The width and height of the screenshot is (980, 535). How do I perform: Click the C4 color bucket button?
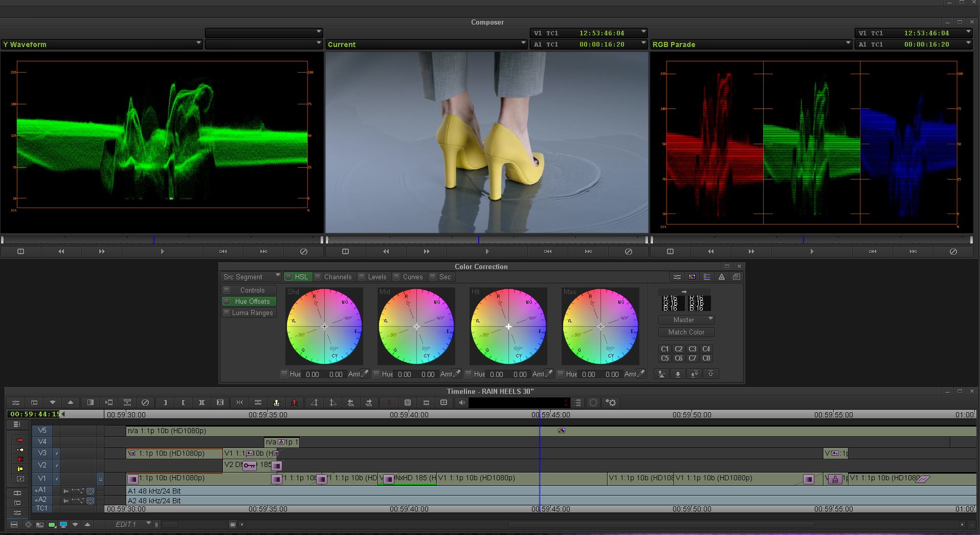coord(706,349)
